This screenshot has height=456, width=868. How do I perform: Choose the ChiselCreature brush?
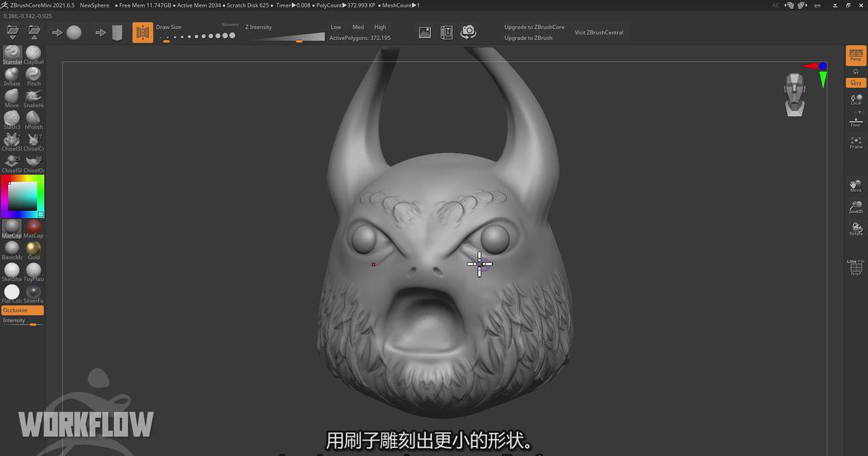pos(34,142)
